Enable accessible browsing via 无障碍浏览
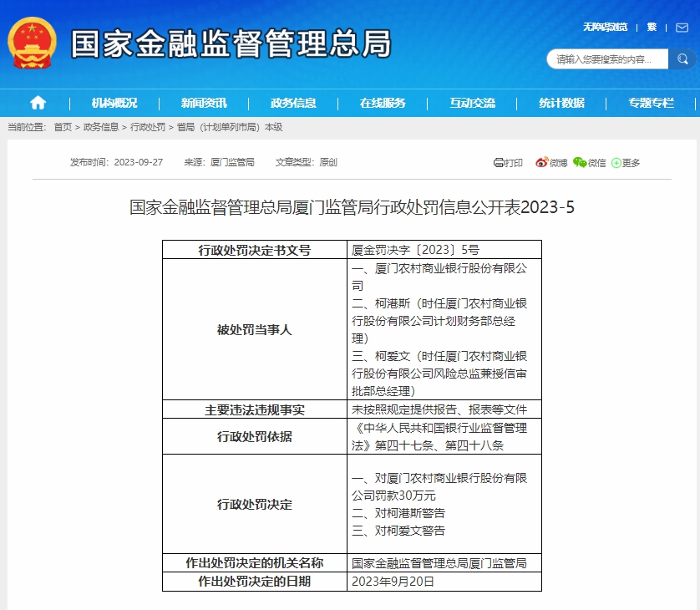The image size is (700, 610). 605,28
